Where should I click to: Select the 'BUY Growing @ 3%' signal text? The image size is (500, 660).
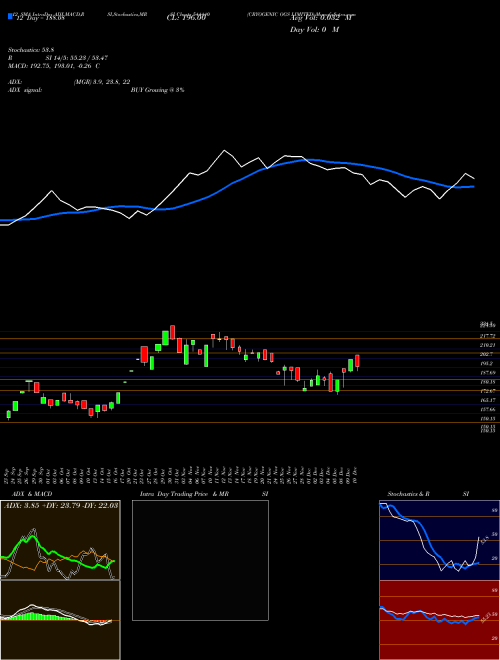click(x=157, y=90)
